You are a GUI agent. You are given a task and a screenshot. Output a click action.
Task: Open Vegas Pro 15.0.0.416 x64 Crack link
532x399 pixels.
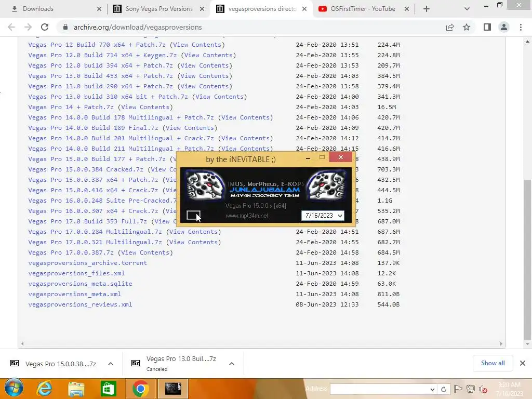93,190
